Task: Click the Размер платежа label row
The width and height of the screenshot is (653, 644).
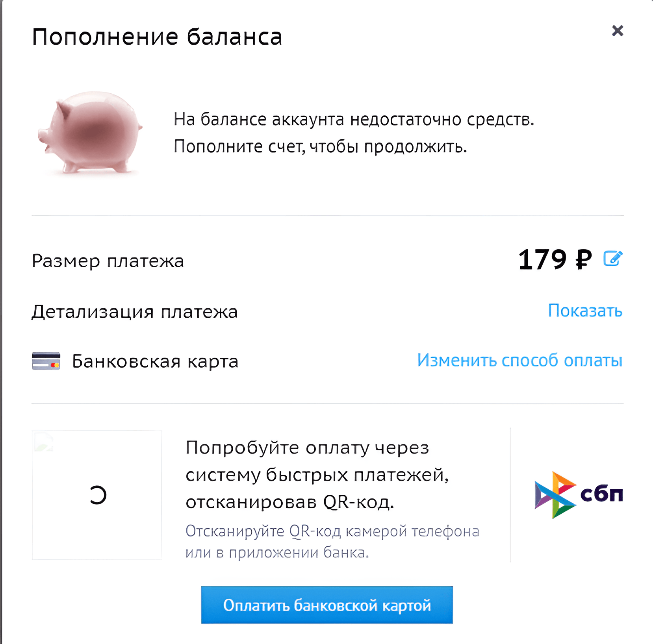Action: [108, 260]
